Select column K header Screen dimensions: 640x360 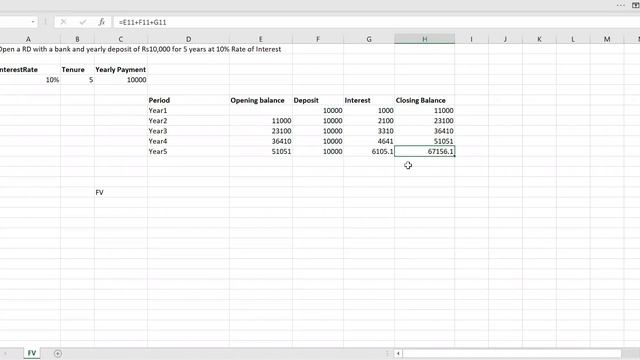pos(539,39)
